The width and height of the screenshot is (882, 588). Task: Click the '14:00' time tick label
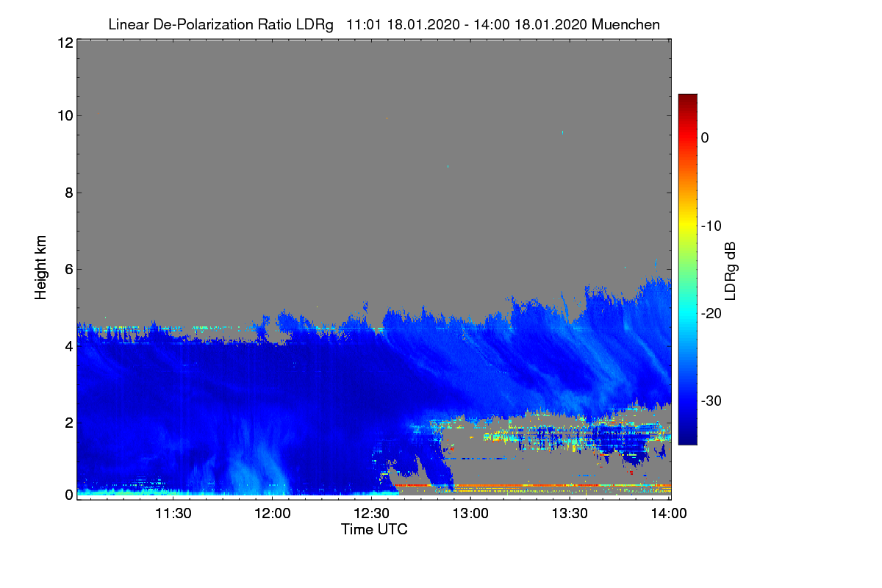(670, 514)
